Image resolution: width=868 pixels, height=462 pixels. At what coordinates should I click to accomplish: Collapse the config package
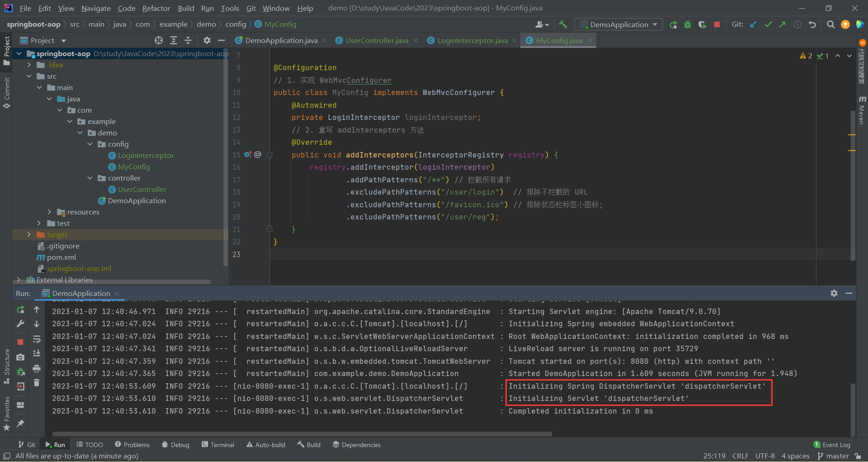[x=90, y=144]
